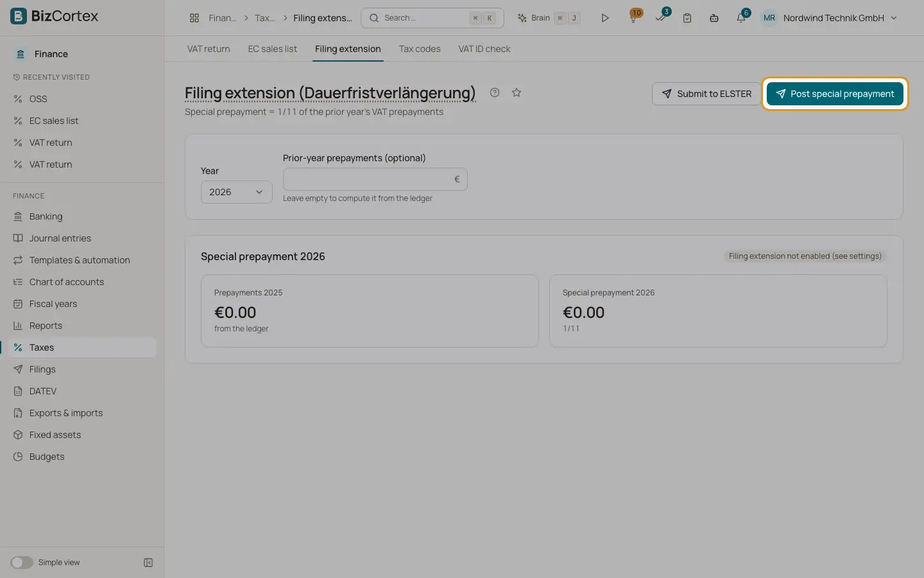The height and width of the screenshot is (578, 924).
Task: Switch to the EC sales list tab
Action: pyautogui.click(x=273, y=49)
